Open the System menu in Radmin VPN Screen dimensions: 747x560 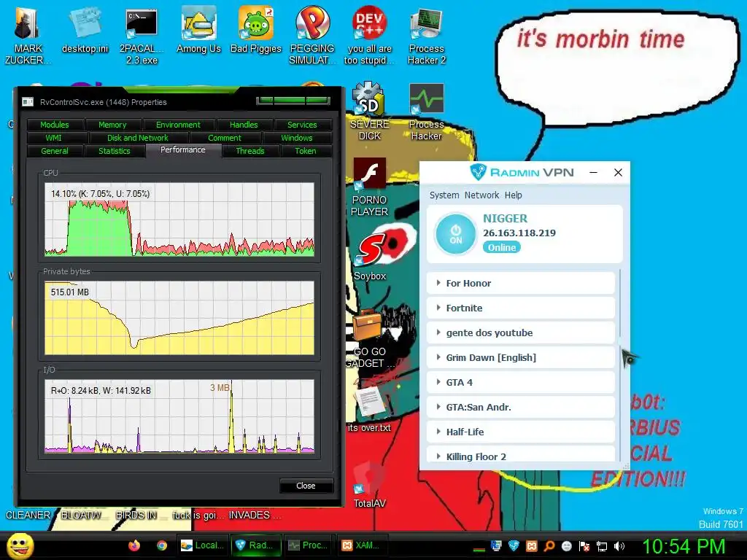(x=444, y=195)
